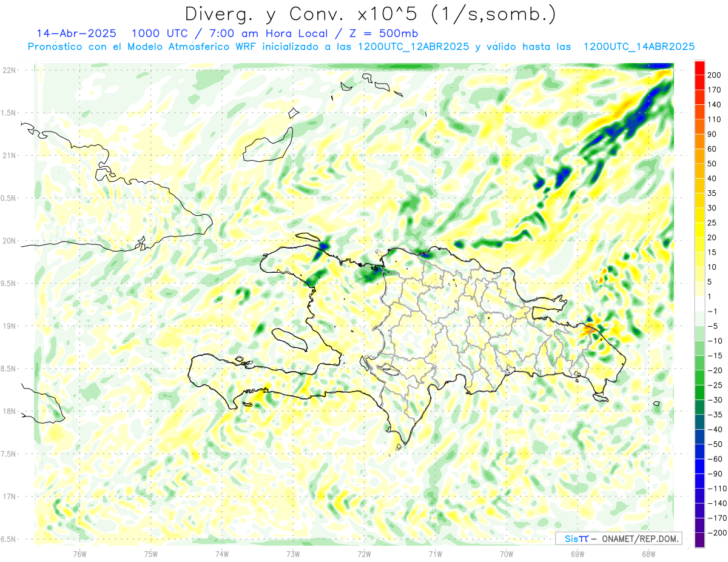Click the '110' color scale value
Image resolution: width=728 pixels, height=562 pixels.
click(715, 119)
